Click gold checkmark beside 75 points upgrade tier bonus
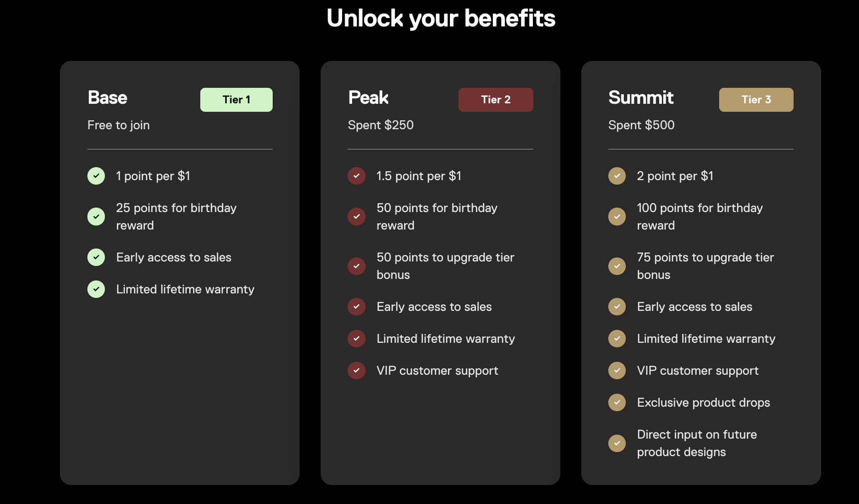This screenshot has height=504, width=859. pos(617,266)
